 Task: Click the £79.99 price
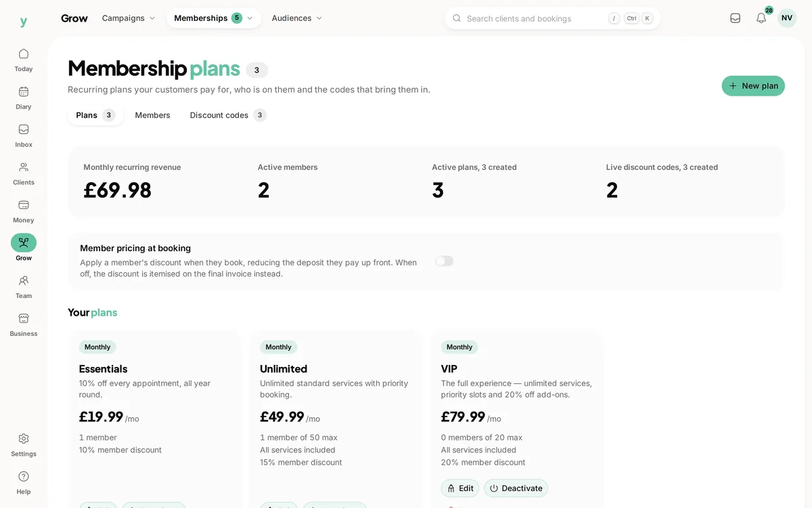(464, 417)
